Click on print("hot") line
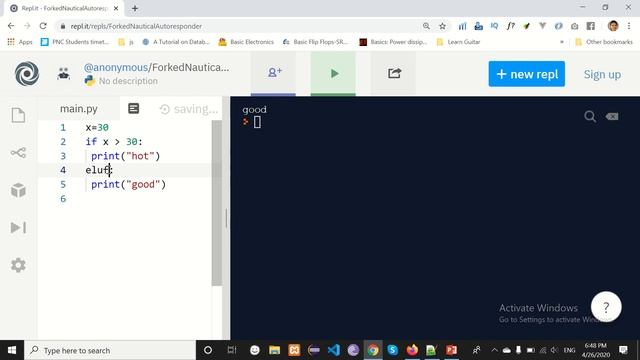The image size is (640, 360). tap(126, 156)
